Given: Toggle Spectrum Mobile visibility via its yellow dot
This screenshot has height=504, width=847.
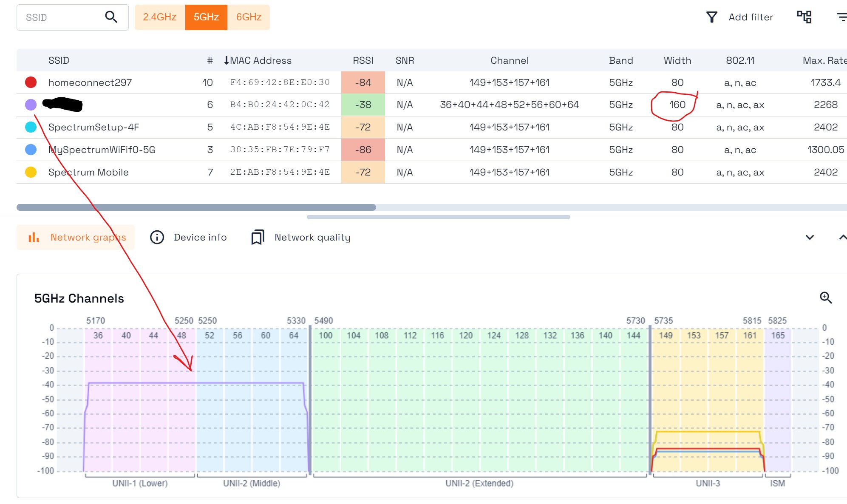Looking at the screenshot, I should click(x=31, y=172).
